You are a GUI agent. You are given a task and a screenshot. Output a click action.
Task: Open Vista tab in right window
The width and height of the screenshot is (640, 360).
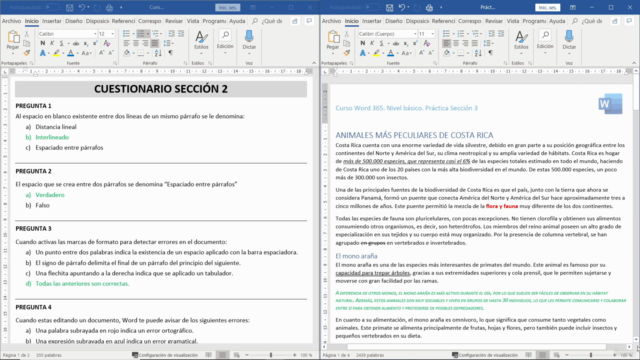(x=513, y=21)
